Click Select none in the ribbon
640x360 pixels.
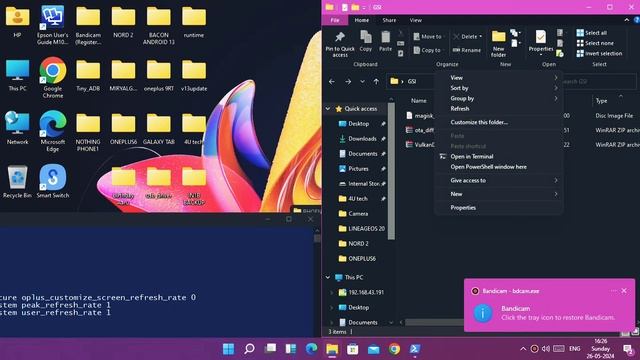[595, 43]
